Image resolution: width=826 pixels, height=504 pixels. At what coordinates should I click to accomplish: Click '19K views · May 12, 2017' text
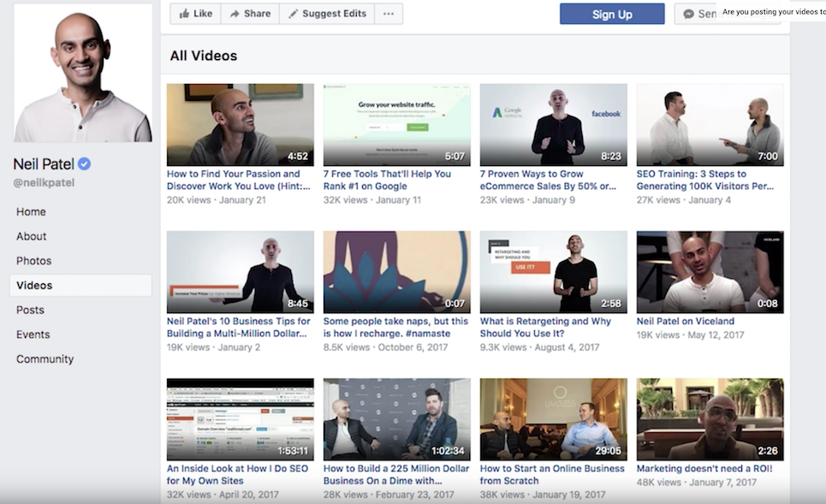(690, 335)
